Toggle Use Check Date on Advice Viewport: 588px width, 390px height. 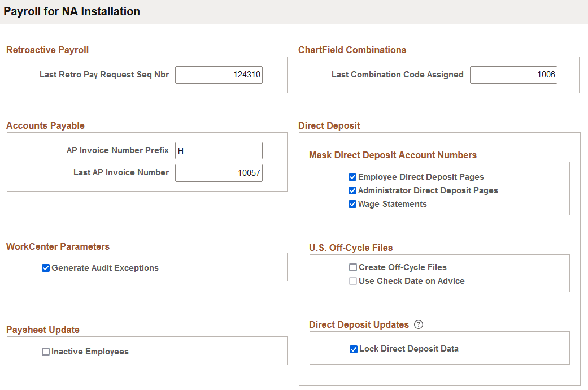pyautogui.click(x=353, y=281)
